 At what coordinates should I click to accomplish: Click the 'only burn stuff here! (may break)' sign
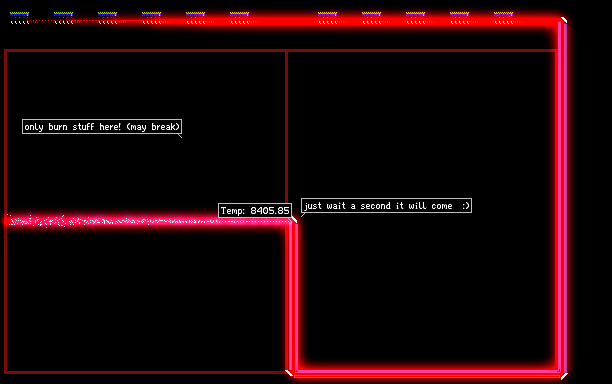102,126
